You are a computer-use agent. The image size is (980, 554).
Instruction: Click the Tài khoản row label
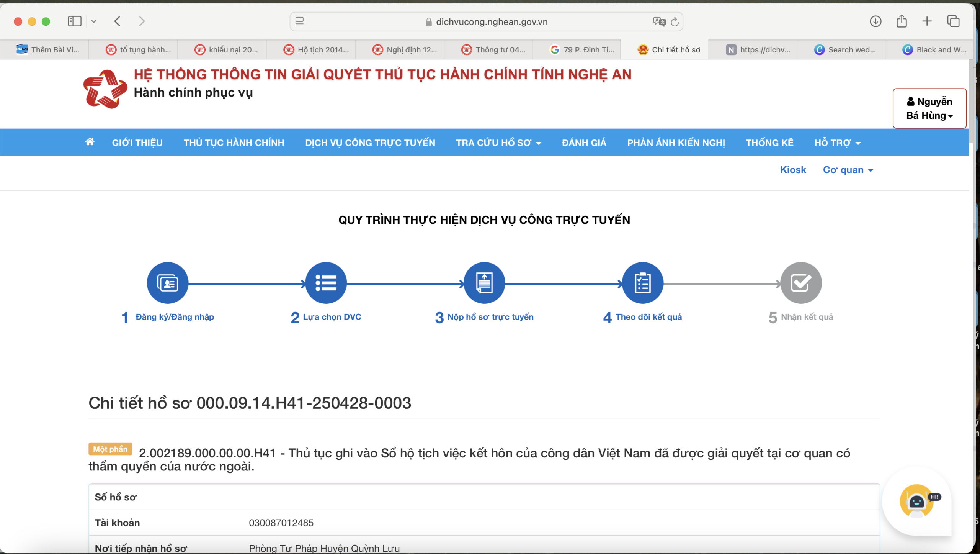pyautogui.click(x=117, y=523)
